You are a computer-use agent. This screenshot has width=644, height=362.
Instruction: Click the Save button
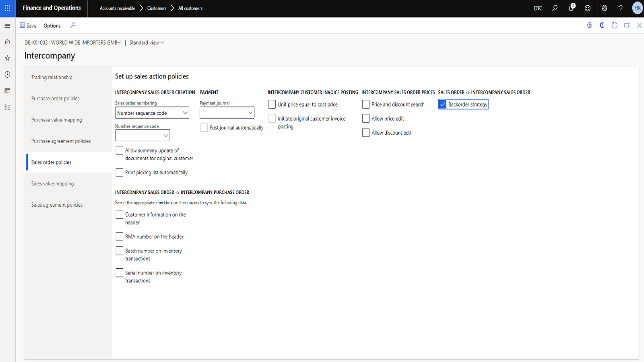tap(28, 25)
